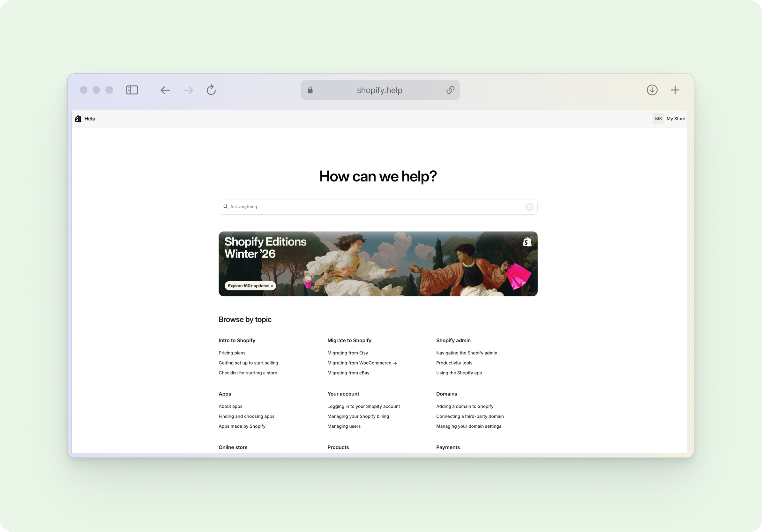Copy link via the chain icon
The image size is (762, 532).
point(450,90)
